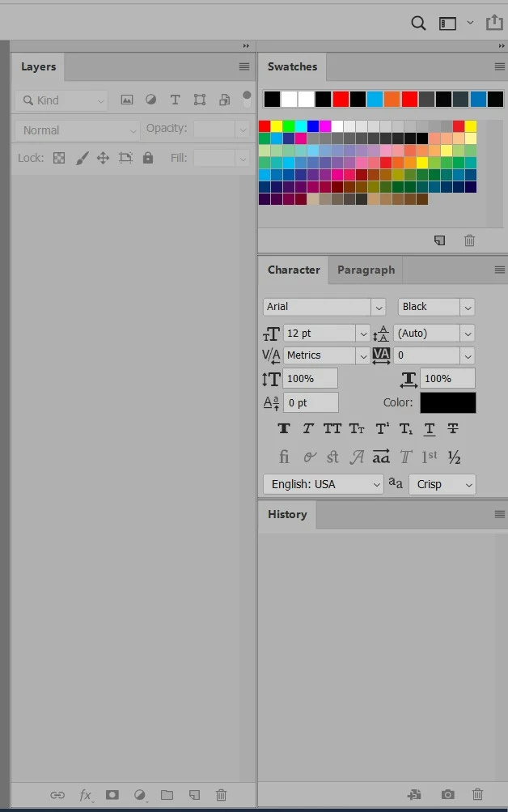Create new swatch icon

440,240
